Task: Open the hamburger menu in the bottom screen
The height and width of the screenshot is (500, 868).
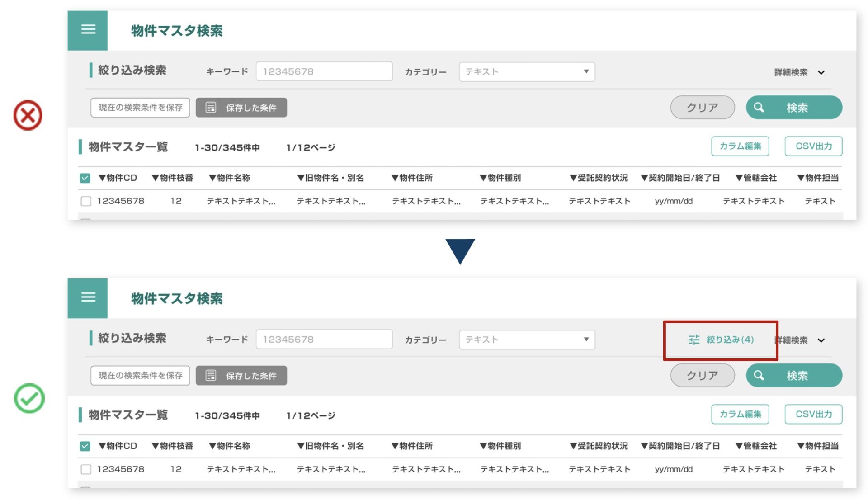Action: (88, 298)
